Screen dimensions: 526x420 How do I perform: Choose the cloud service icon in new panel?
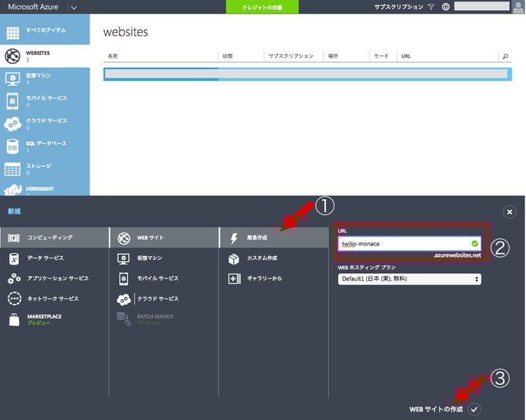coord(124,299)
